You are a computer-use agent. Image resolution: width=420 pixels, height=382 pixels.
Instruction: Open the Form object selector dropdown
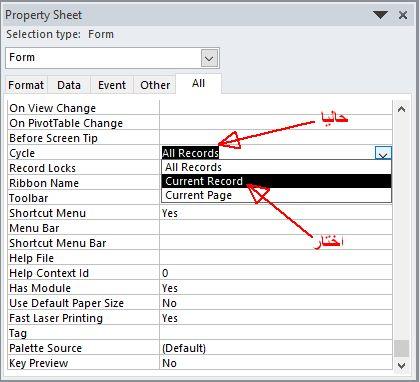(209, 58)
